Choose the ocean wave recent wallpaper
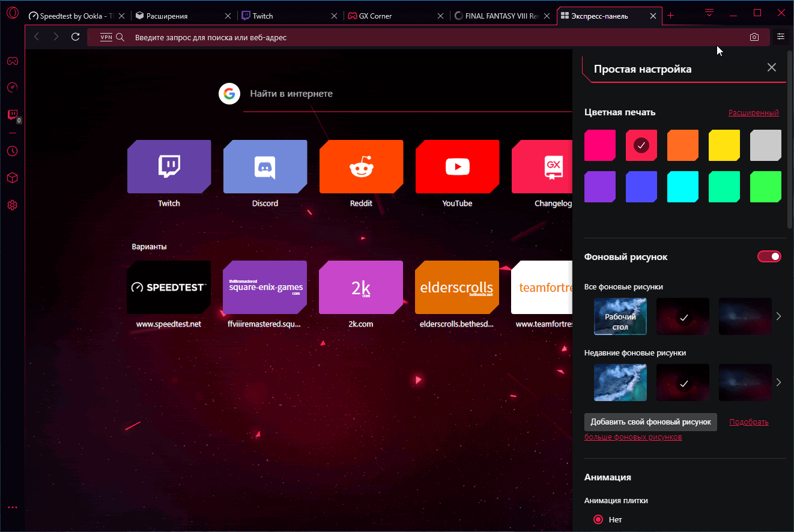The width and height of the screenshot is (794, 532). (x=620, y=382)
